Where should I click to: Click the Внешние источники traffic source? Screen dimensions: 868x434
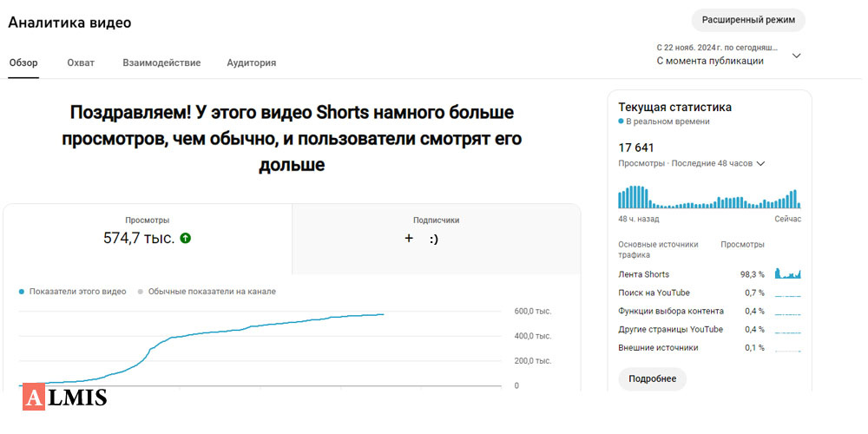point(658,348)
